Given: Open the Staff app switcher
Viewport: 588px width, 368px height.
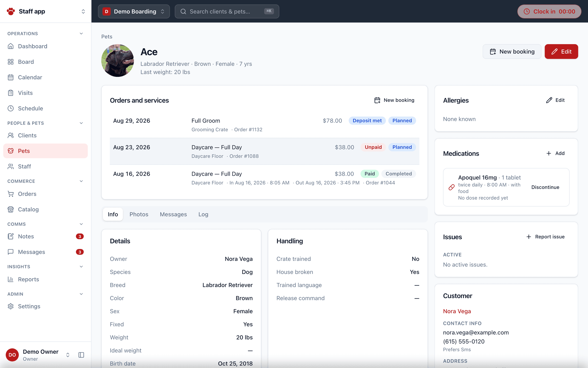Looking at the screenshot, I should [46, 11].
